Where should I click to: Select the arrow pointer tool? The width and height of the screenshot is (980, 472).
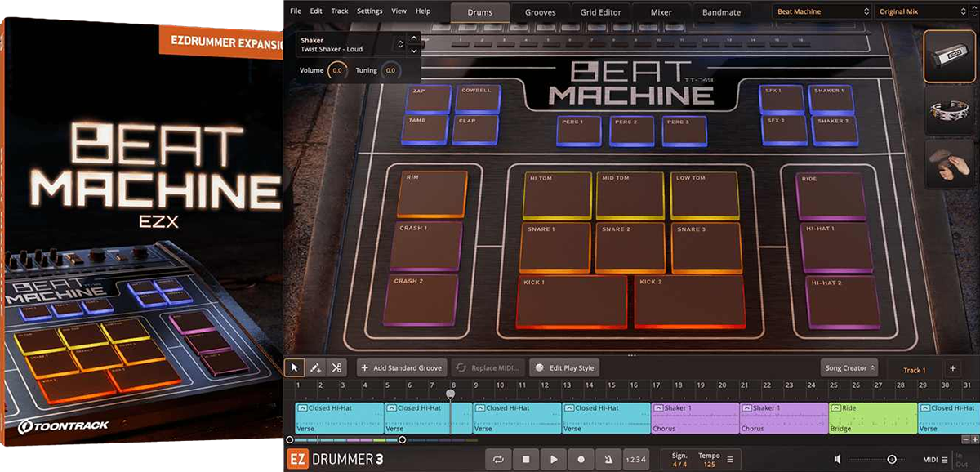pos(296,367)
